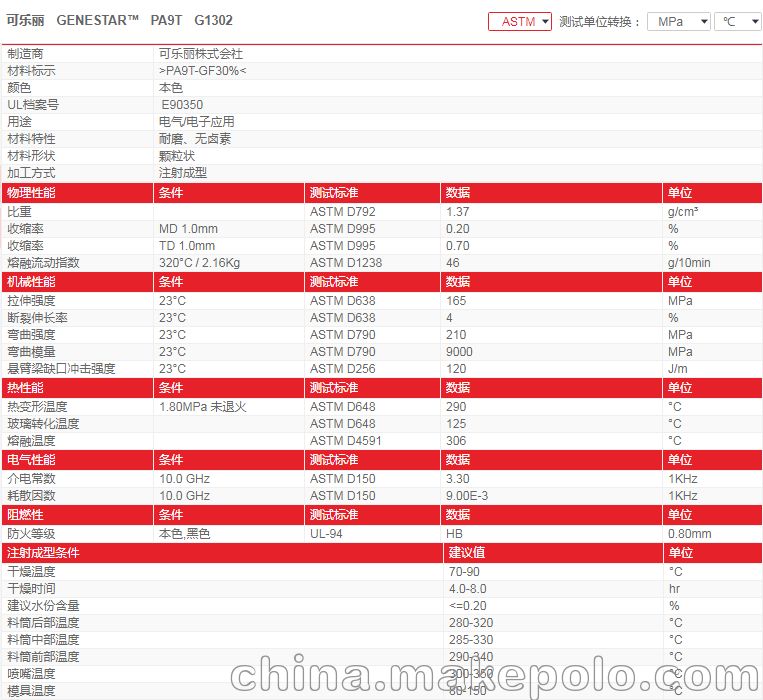Click the '物理性能' section header
763x700 pixels.
31,193
